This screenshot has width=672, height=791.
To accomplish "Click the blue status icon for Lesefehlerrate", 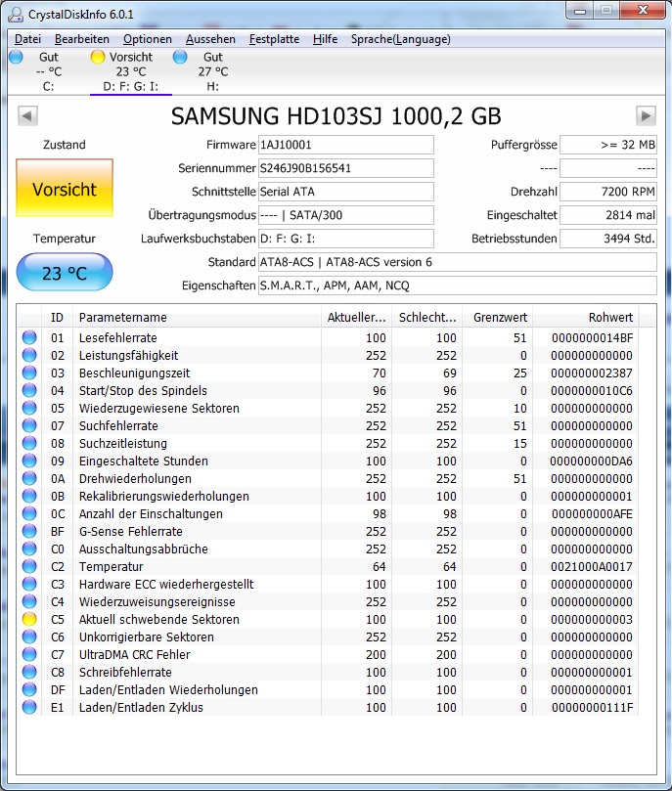I will pos(29,337).
